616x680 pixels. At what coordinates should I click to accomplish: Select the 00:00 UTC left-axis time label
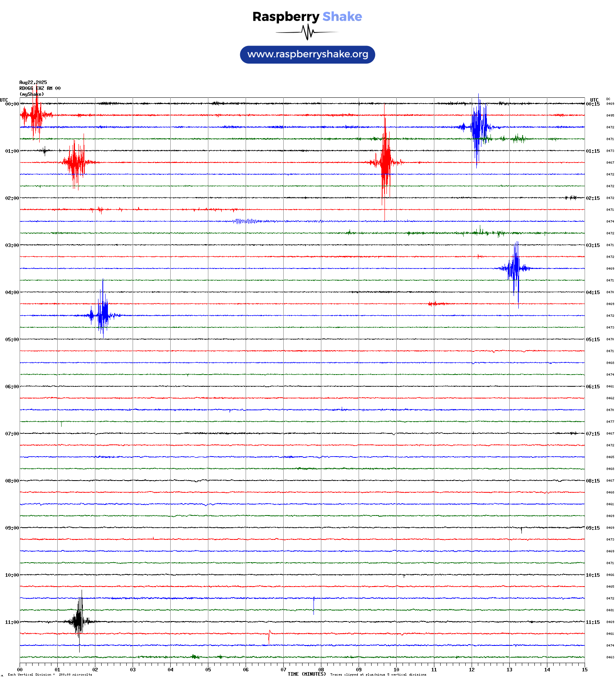[12, 104]
